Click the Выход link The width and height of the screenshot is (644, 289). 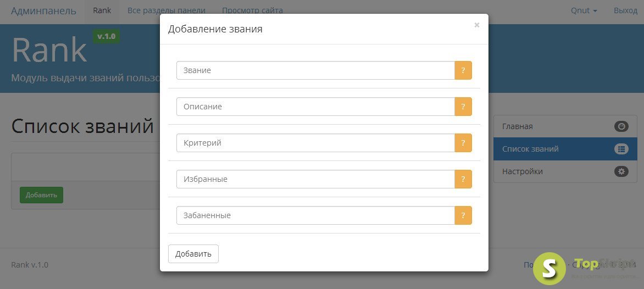pyautogui.click(x=625, y=10)
